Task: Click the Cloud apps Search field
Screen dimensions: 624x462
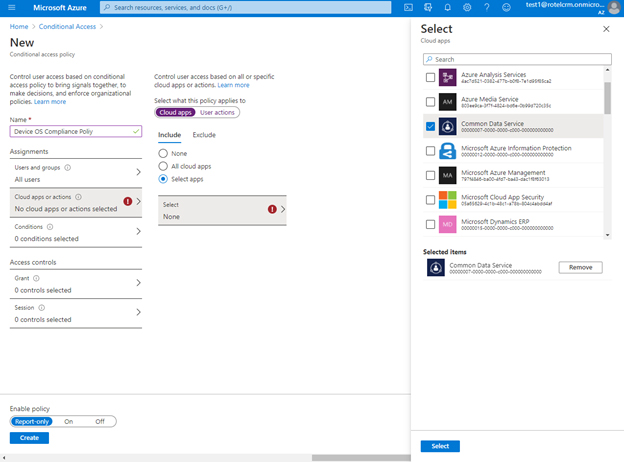Action: (x=517, y=59)
